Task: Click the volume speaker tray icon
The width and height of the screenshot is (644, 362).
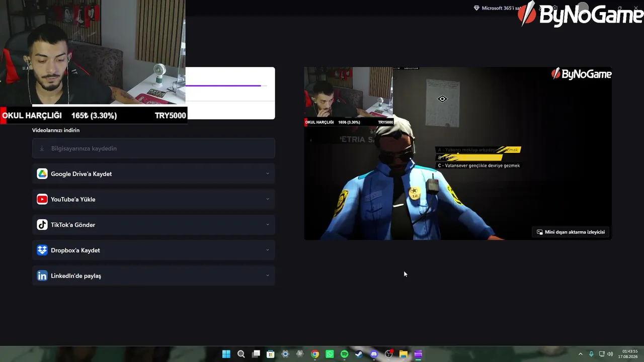Action: tap(610, 354)
